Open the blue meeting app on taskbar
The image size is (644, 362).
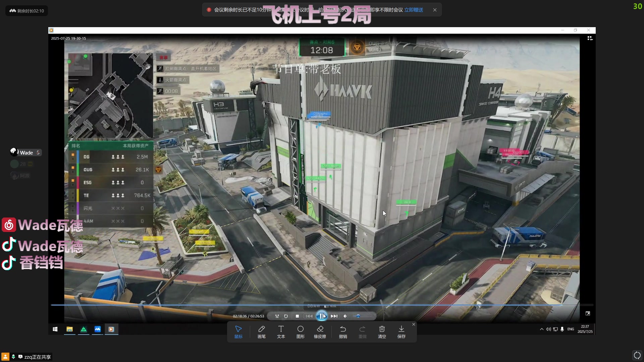98,329
